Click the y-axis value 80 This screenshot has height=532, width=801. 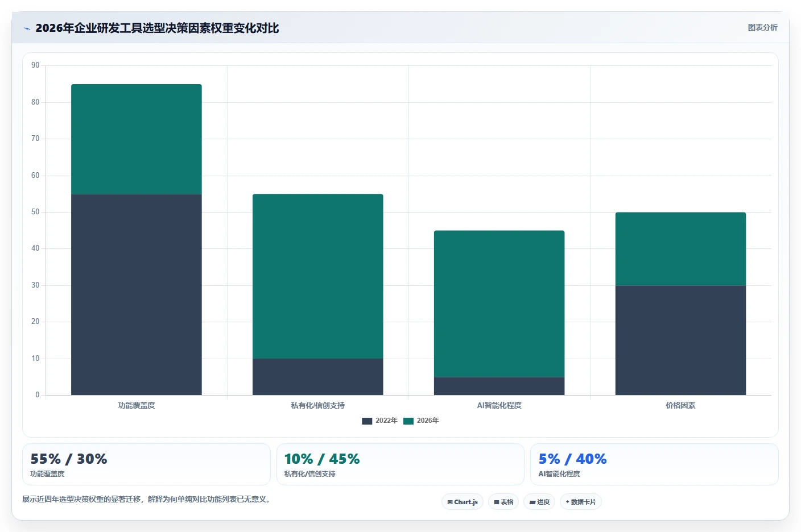pyautogui.click(x=35, y=102)
